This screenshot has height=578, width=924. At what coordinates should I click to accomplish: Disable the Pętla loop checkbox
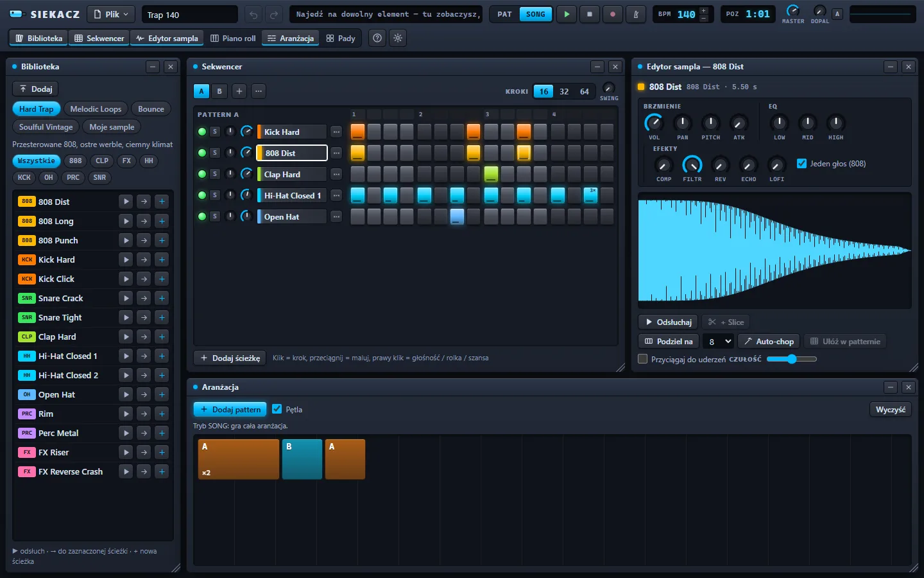pos(277,408)
